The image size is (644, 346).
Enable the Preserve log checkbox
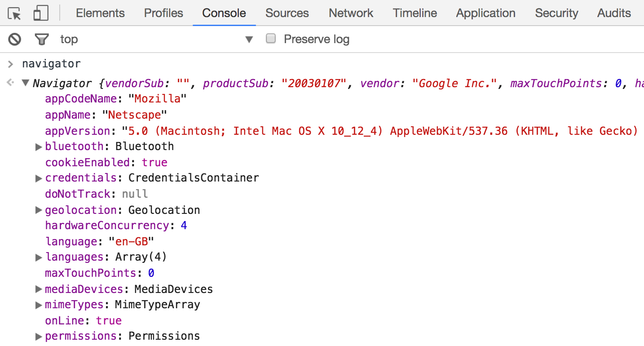[271, 39]
